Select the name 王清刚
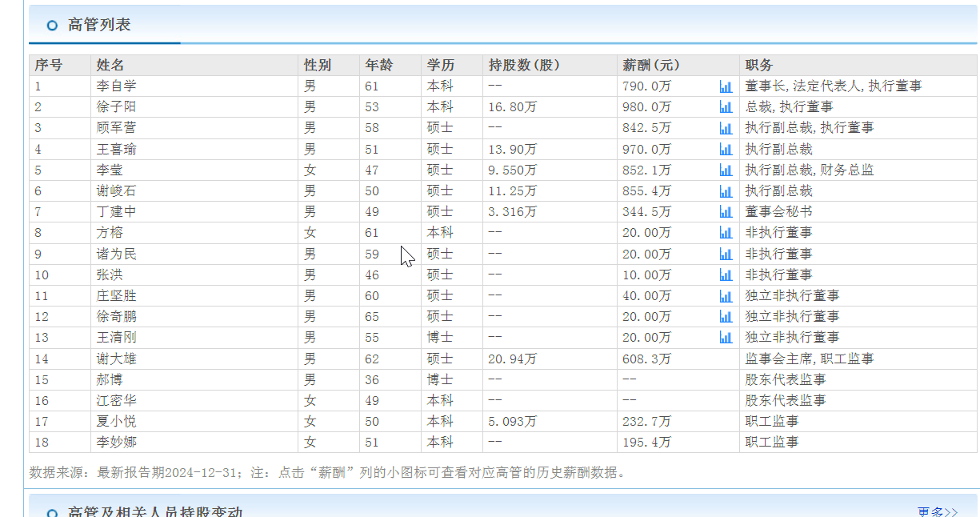 point(117,338)
